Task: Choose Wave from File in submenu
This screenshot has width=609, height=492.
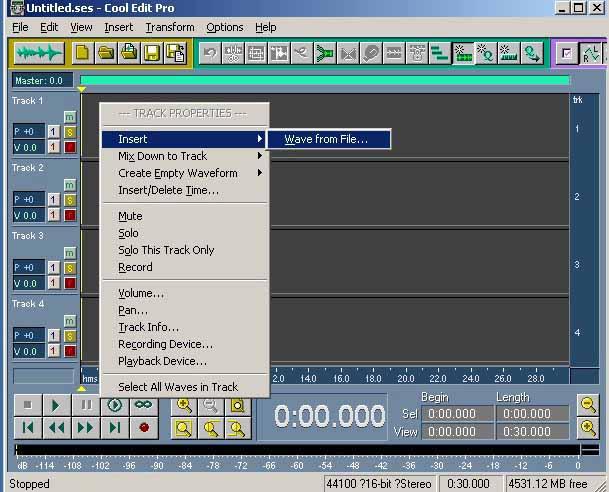Action: click(326, 139)
